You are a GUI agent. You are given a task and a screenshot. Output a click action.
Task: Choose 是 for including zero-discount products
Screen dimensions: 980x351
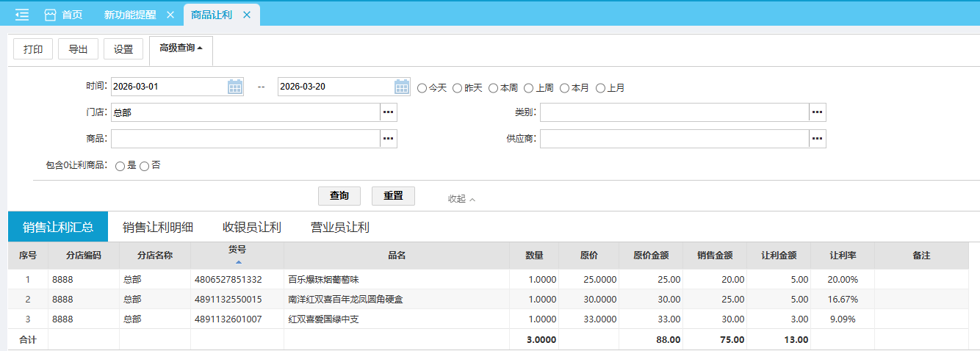120,166
